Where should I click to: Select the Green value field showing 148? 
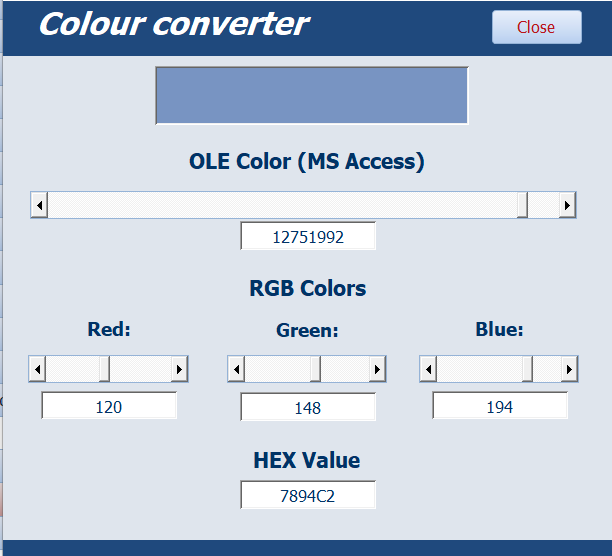[308, 407]
